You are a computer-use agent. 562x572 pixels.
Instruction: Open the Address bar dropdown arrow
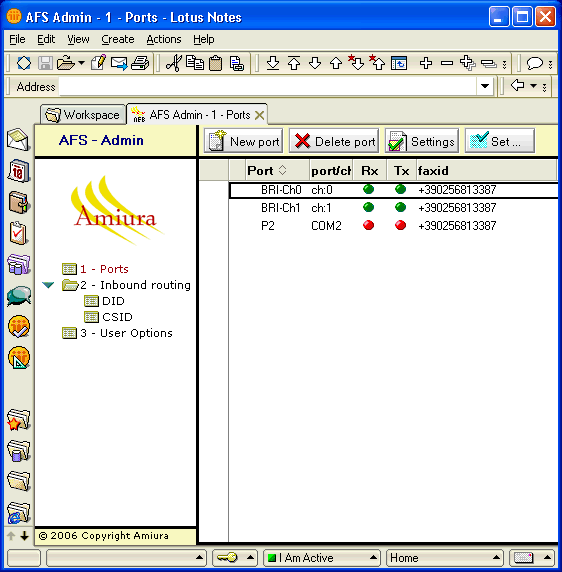[485, 86]
